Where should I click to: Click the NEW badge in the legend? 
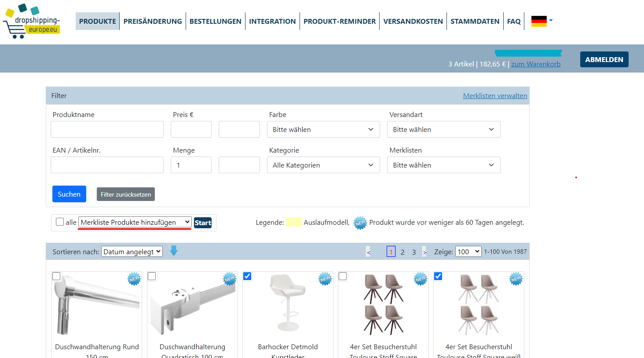click(x=360, y=223)
